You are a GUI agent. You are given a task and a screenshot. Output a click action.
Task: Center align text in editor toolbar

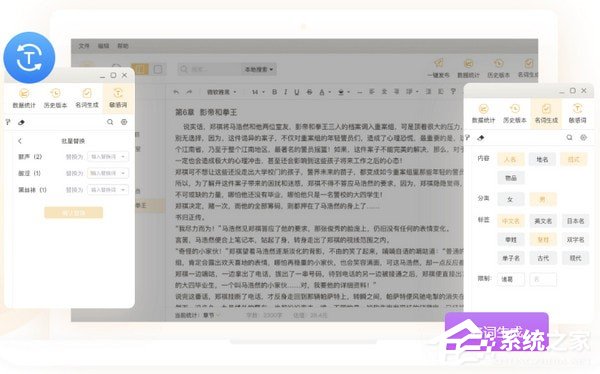[x=385, y=91]
